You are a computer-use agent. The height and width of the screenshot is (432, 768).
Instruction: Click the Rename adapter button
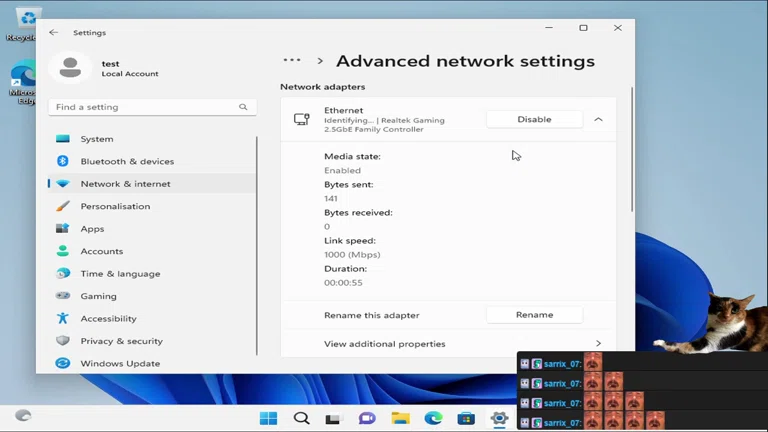point(534,314)
